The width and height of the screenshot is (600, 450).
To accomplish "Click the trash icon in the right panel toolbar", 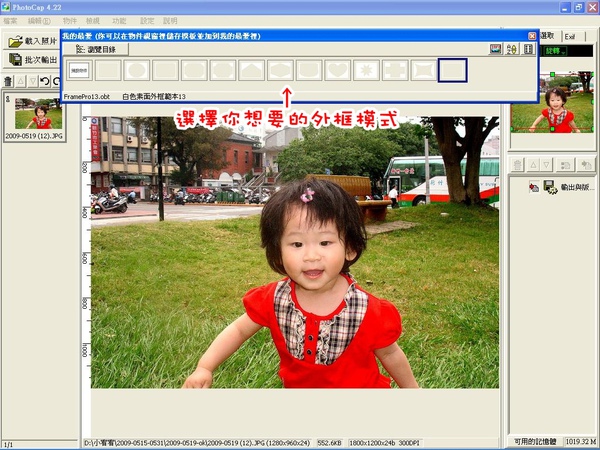I will point(517,165).
